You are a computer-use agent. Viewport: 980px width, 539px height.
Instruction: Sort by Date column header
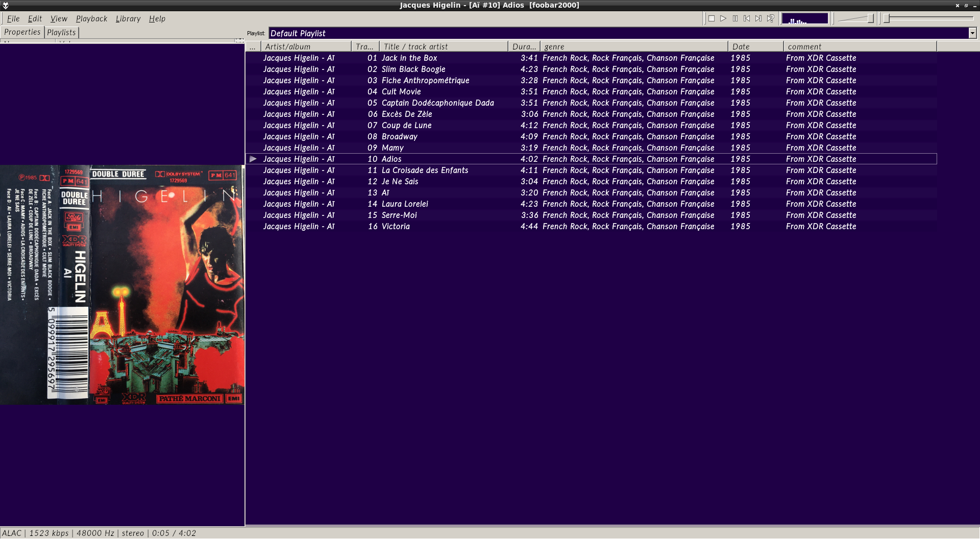tap(756, 46)
